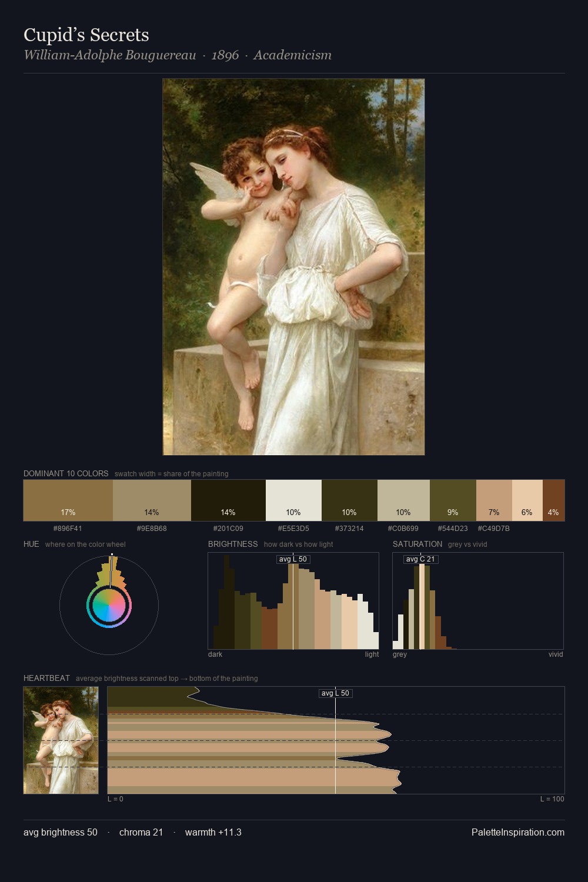The image size is (588, 882).
Task: Click 'grey vs vivid' caption
Action: (x=467, y=544)
